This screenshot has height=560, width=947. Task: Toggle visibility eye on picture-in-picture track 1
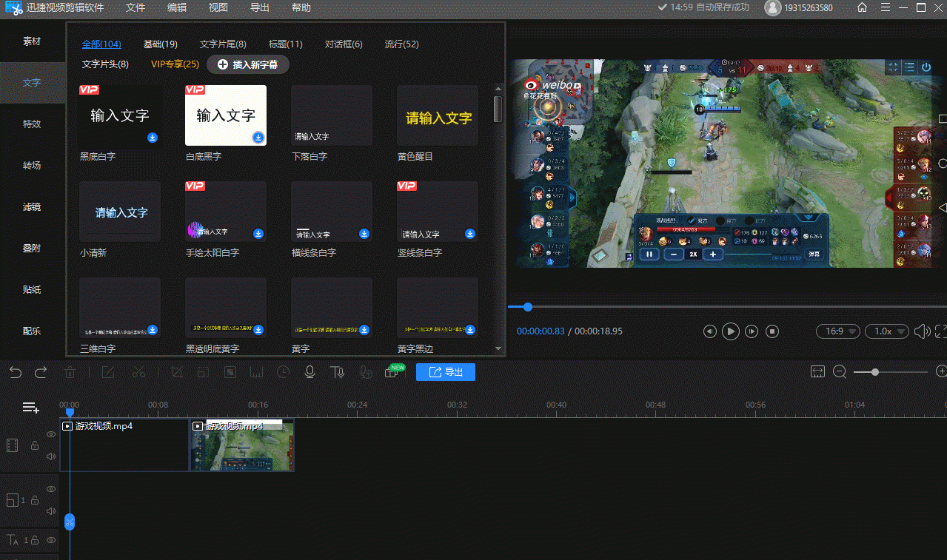51,489
